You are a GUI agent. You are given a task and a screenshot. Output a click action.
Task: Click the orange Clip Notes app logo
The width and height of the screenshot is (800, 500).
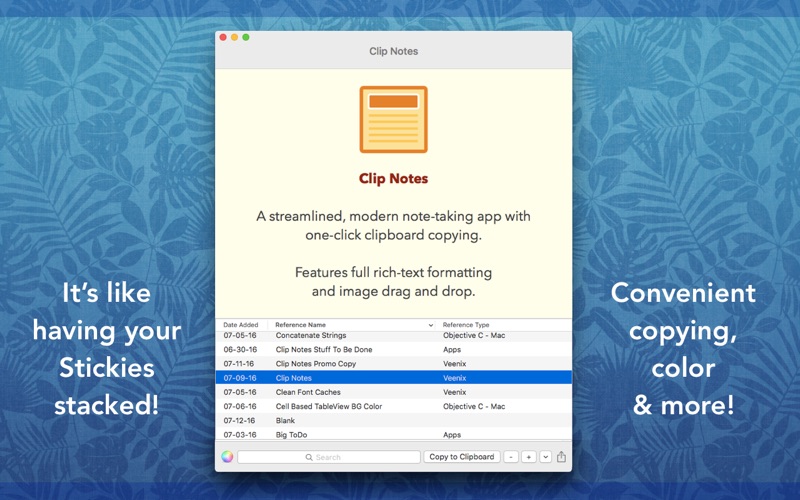[x=393, y=119]
